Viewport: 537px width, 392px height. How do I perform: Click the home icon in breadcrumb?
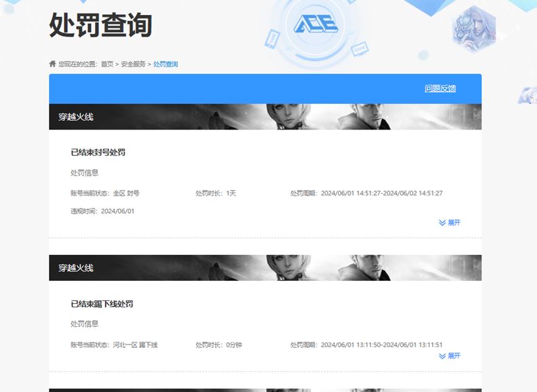[52, 64]
